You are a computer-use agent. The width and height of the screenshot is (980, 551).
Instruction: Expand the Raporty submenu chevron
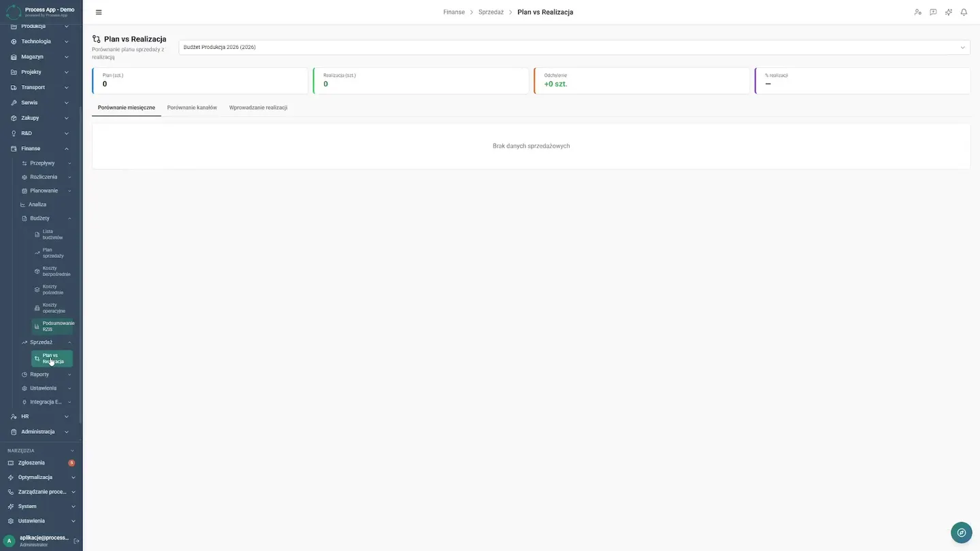(x=69, y=375)
